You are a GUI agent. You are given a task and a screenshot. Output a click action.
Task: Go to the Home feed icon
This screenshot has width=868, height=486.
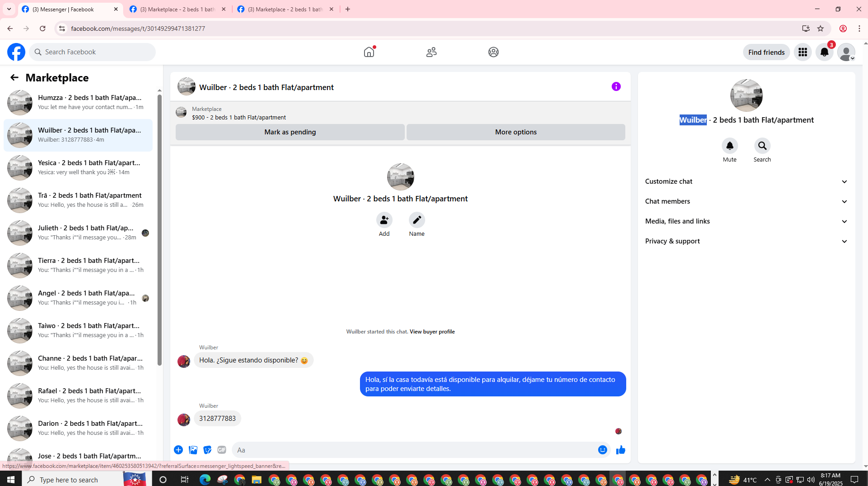tap(369, 52)
